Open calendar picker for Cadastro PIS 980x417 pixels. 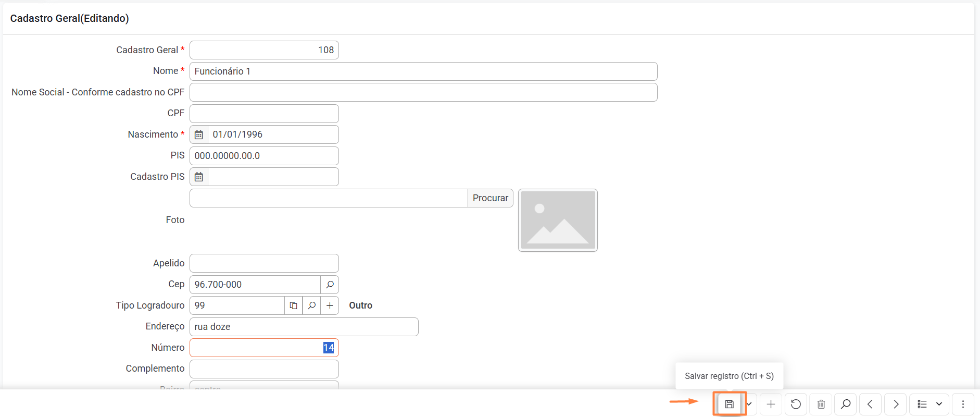point(199,177)
